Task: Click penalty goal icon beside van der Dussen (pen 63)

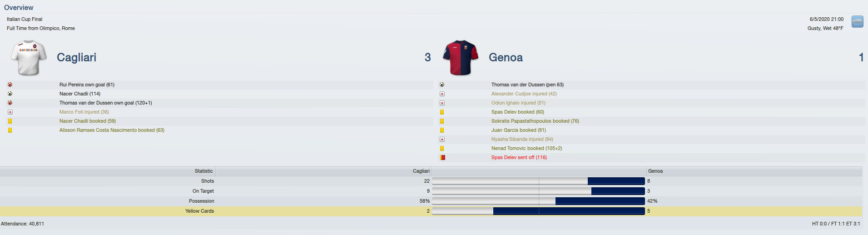Action: [442, 85]
